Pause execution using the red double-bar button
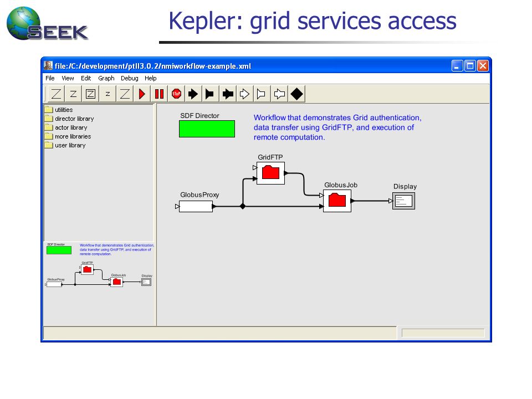 pos(159,94)
